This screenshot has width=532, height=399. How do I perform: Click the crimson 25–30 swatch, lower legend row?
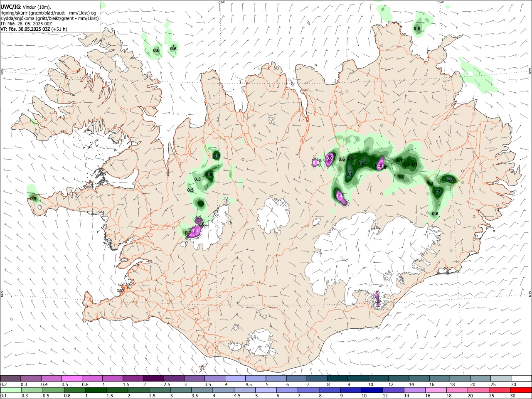coord(500,390)
